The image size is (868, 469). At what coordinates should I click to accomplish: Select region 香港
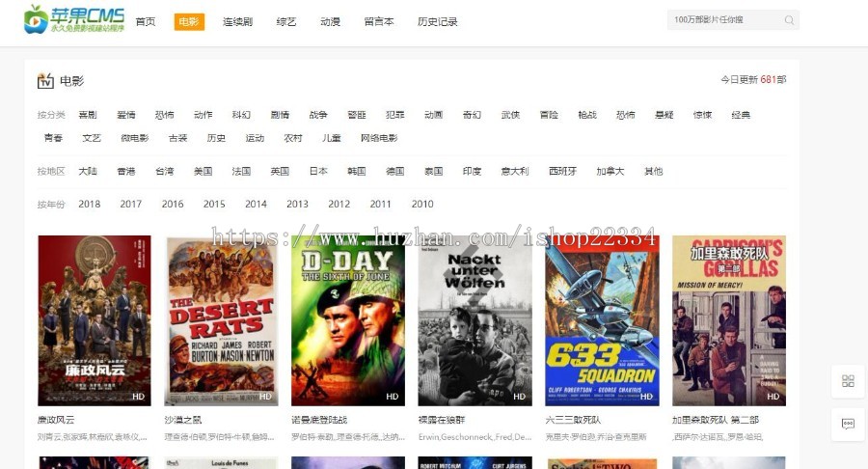click(x=126, y=171)
